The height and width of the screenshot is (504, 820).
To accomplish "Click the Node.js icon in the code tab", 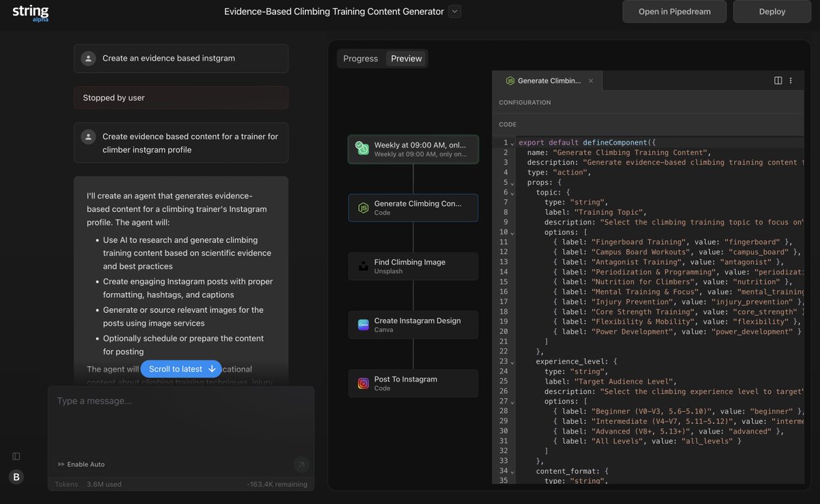I will tap(510, 81).
